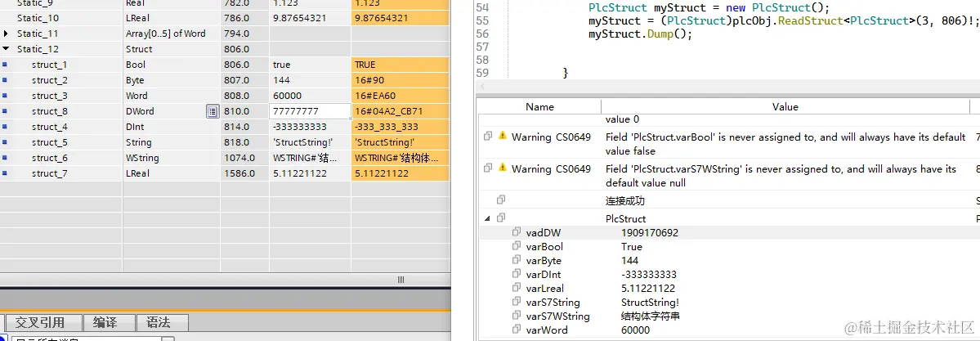Click the offset value 1586.0
980x341 pixels.
click(x=239, y=173)
